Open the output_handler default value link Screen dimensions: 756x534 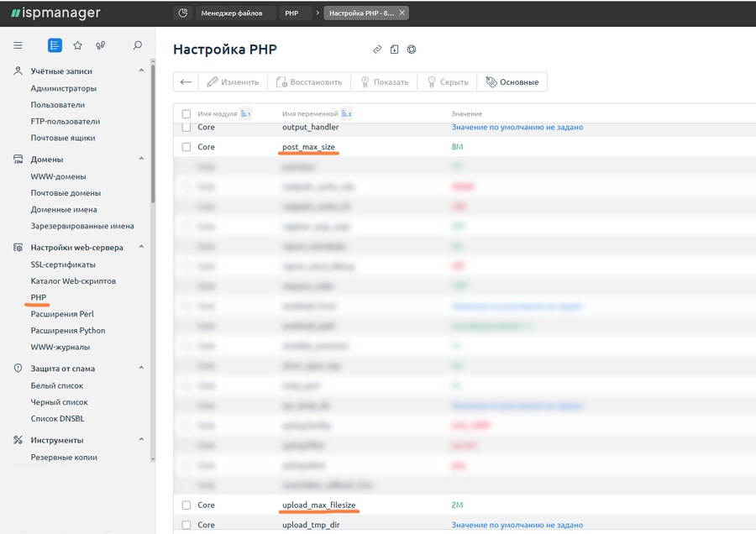coord(517,128)
